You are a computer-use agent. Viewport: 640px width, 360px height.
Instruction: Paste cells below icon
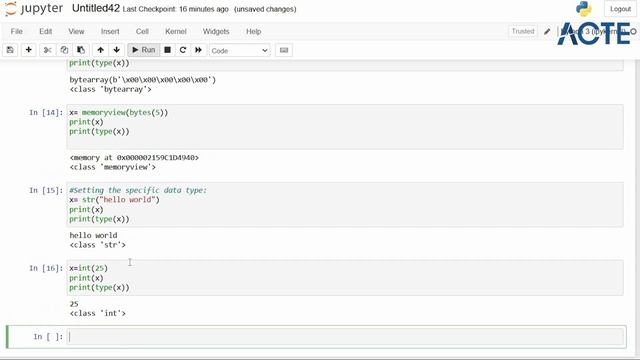point(81,50)
